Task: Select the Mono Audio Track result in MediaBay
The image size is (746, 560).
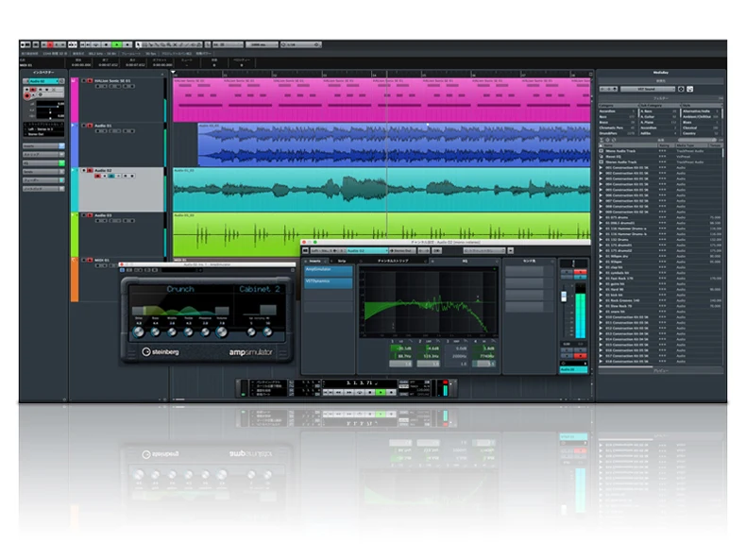Action: coord(660,151)
